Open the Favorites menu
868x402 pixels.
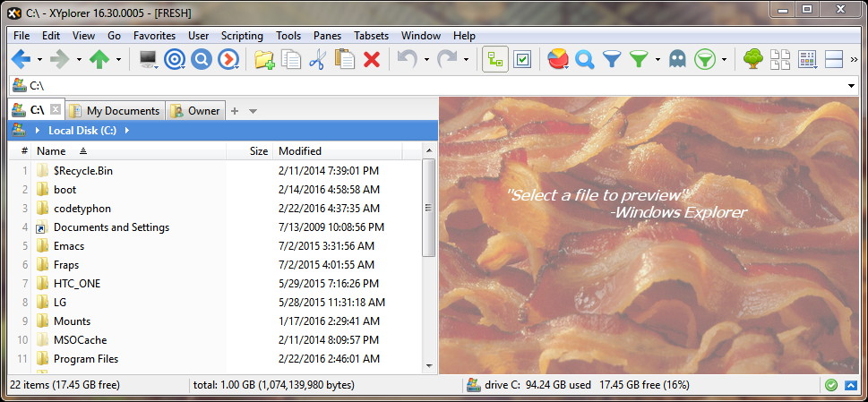(x=154, y=36)
